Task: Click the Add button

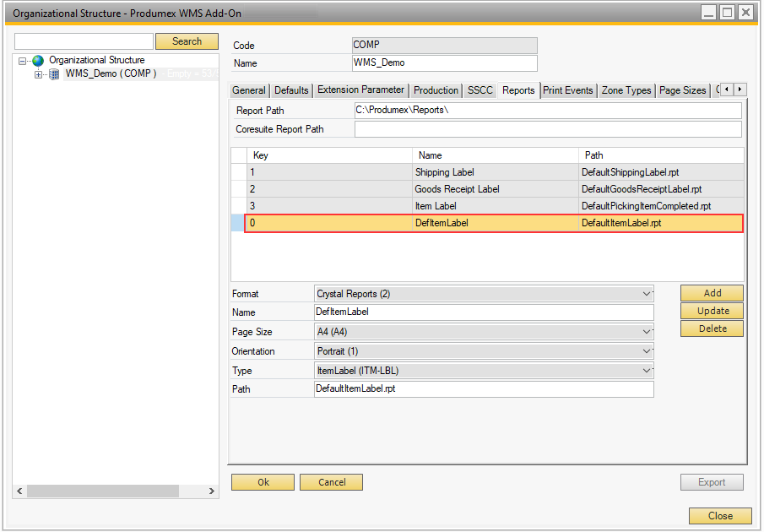Action: pos(712,293)
